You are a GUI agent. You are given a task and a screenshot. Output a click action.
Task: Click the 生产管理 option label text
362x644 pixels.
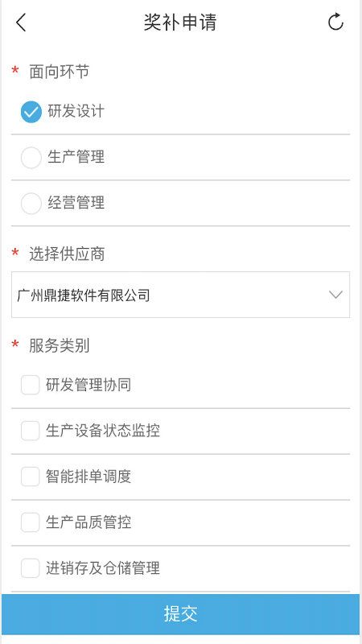[x=76, y=157]
